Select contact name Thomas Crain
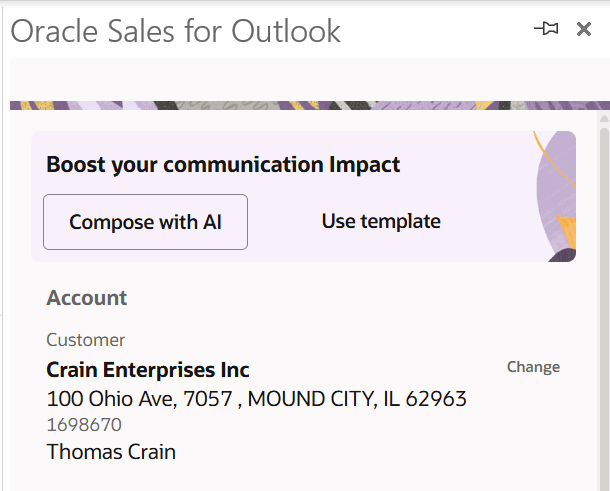Image resolution: width=610 pixels, height=491 pixels. [x=111, y=452]
